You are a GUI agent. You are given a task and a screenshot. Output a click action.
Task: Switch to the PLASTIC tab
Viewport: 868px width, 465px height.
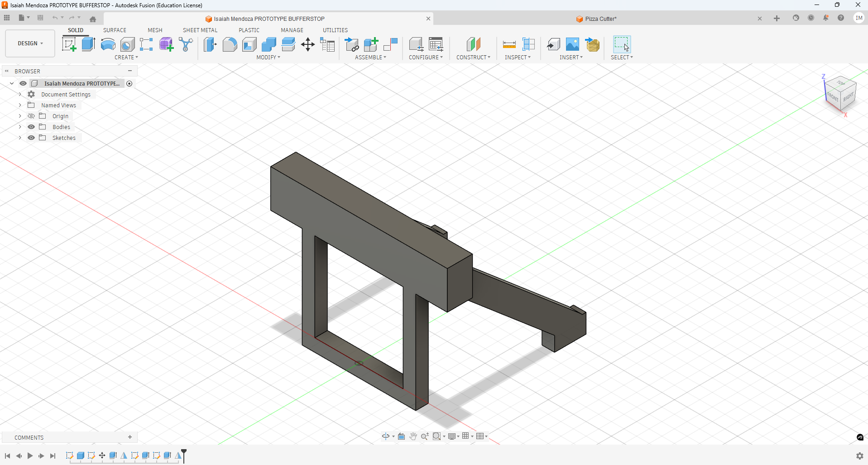(x=249, y=30)
